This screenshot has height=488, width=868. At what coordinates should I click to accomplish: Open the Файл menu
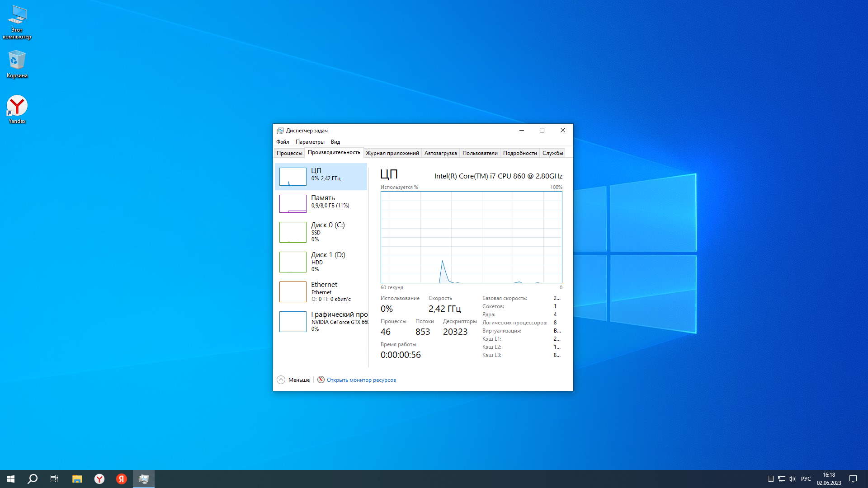[283, 142]
